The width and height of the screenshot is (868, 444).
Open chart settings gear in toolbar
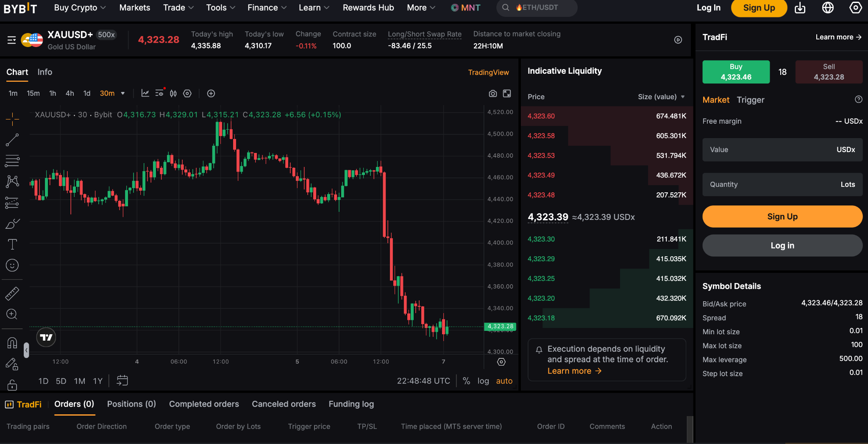tap(187, 93)
